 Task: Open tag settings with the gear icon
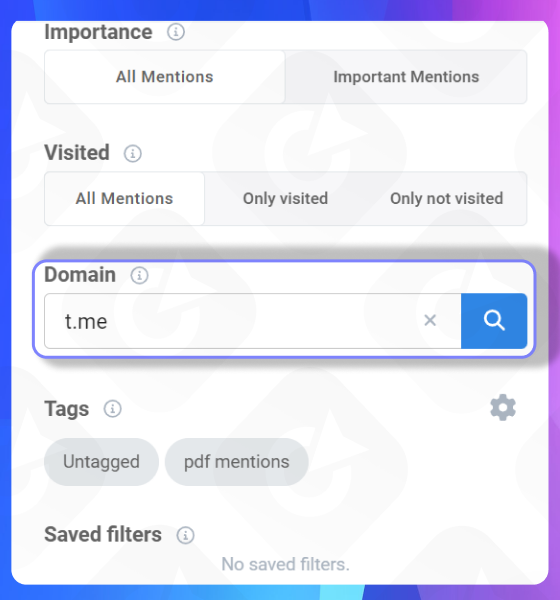point(503,408)
